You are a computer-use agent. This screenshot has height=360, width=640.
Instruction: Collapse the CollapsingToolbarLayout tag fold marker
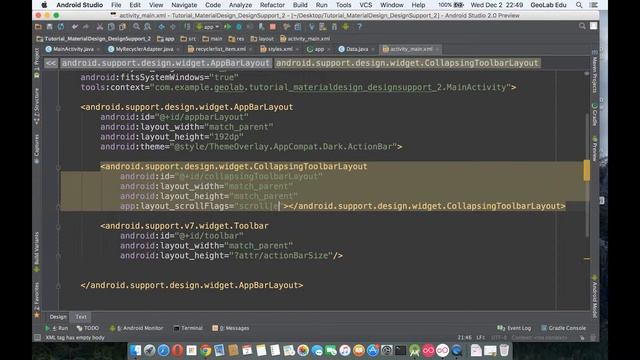tap(58, 167)
